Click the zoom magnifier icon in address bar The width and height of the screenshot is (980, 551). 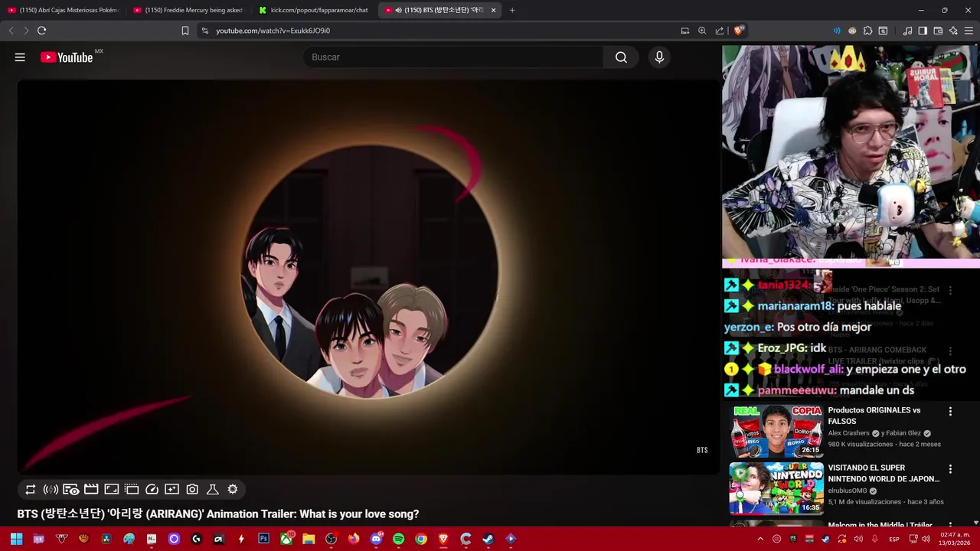702,31
